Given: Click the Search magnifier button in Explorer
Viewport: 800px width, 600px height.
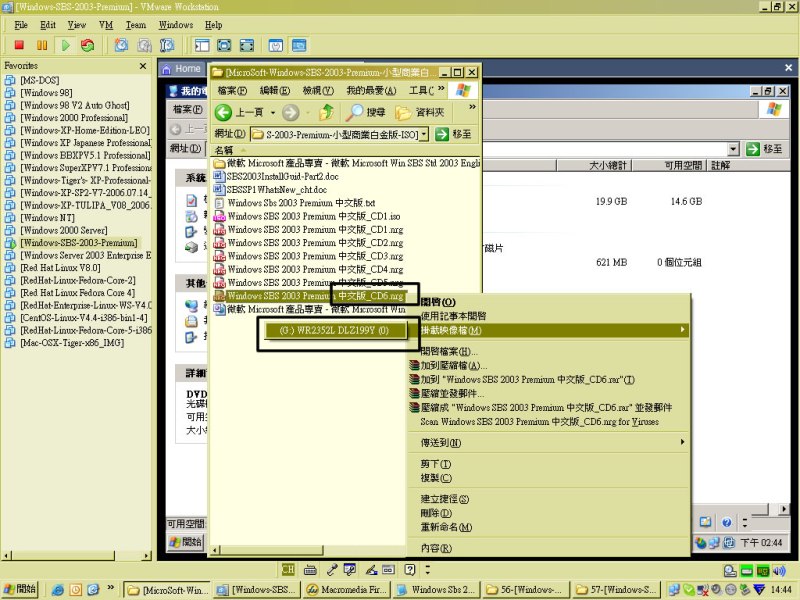Looking at the screenshot, I should click(x=365, y=112).
